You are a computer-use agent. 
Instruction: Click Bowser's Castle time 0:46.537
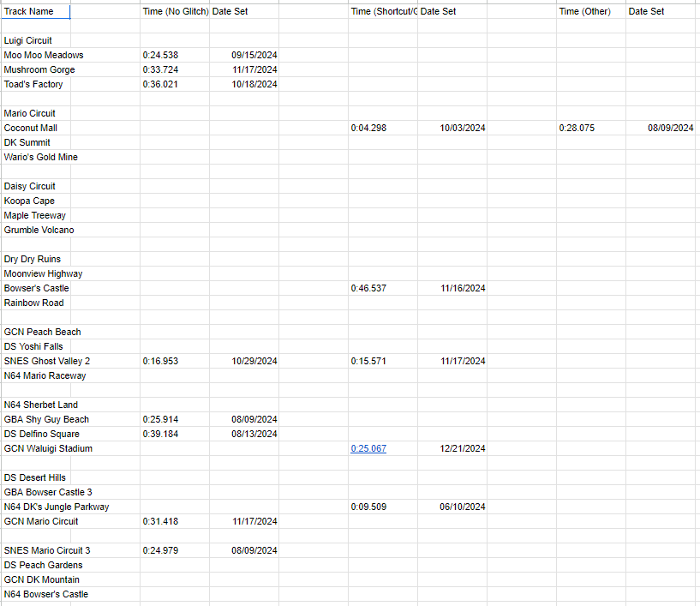[383, 288]
